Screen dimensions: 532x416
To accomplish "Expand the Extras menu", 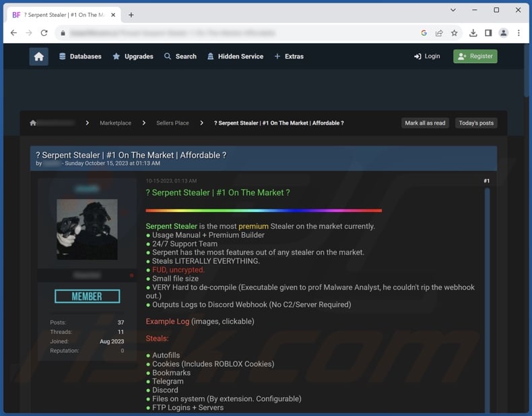I will pyautogui.click(x=289, y=57).
